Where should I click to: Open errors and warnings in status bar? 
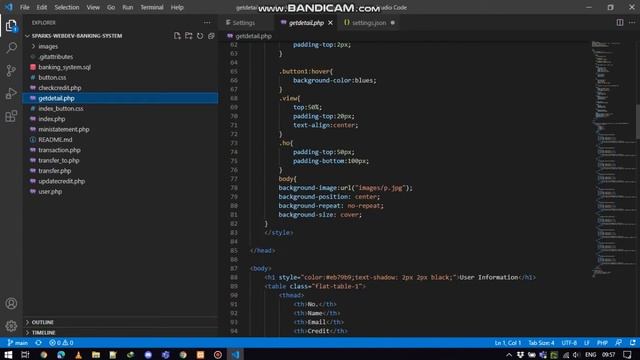point(61,343)
